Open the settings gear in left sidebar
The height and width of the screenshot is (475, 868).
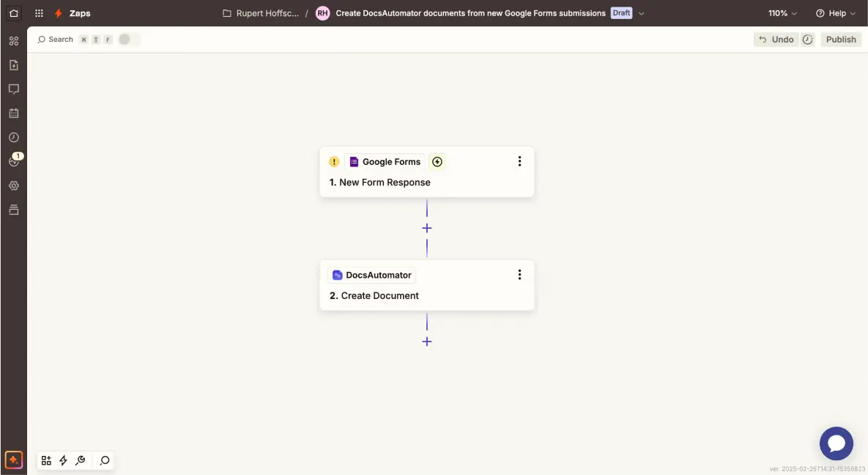click(13, 186)
